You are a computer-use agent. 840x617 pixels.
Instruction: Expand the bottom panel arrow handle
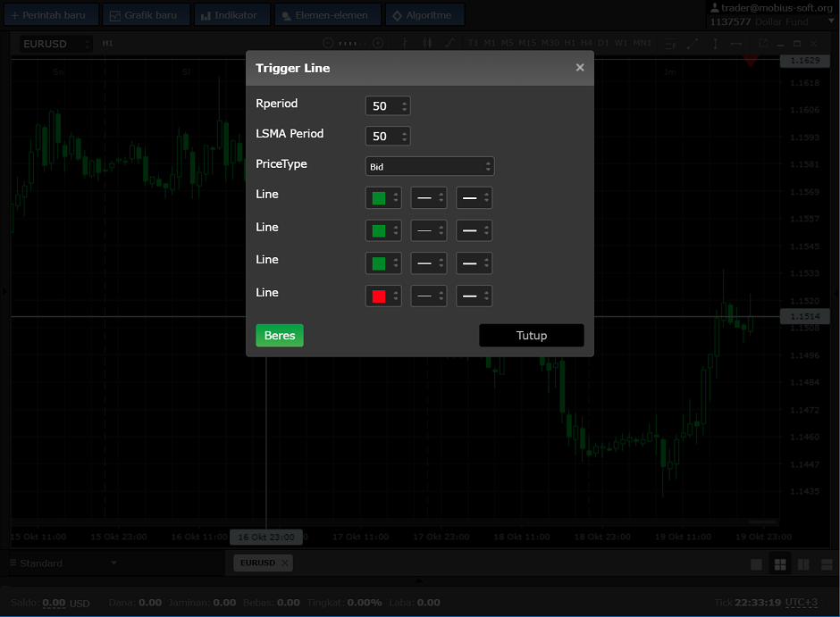[419, 580]
